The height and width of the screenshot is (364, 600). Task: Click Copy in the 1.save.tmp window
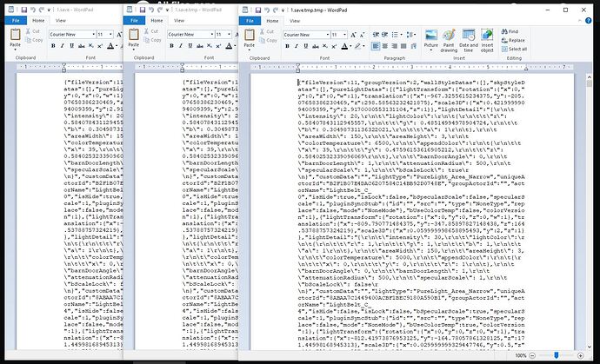(152, 40)
